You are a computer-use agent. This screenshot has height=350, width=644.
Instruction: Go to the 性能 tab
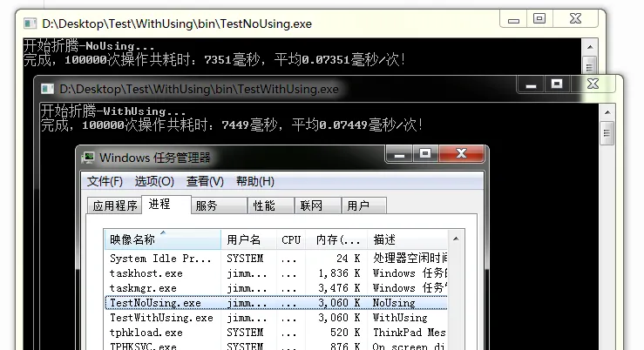271,205
